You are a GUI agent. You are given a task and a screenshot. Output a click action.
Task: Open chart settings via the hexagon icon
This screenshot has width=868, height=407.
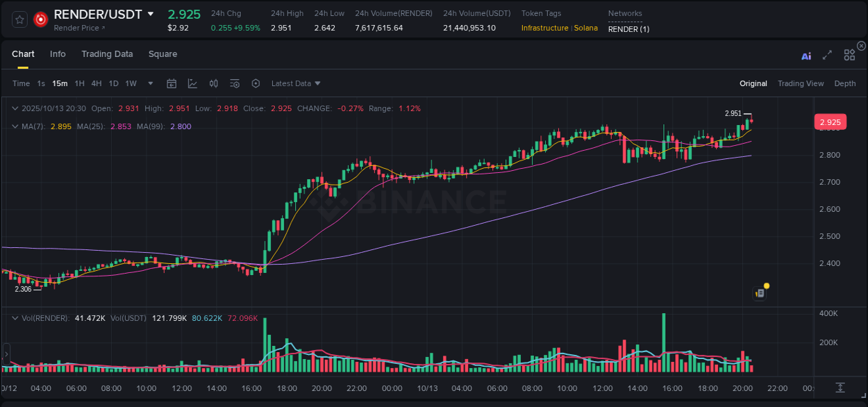click(256, 83)
